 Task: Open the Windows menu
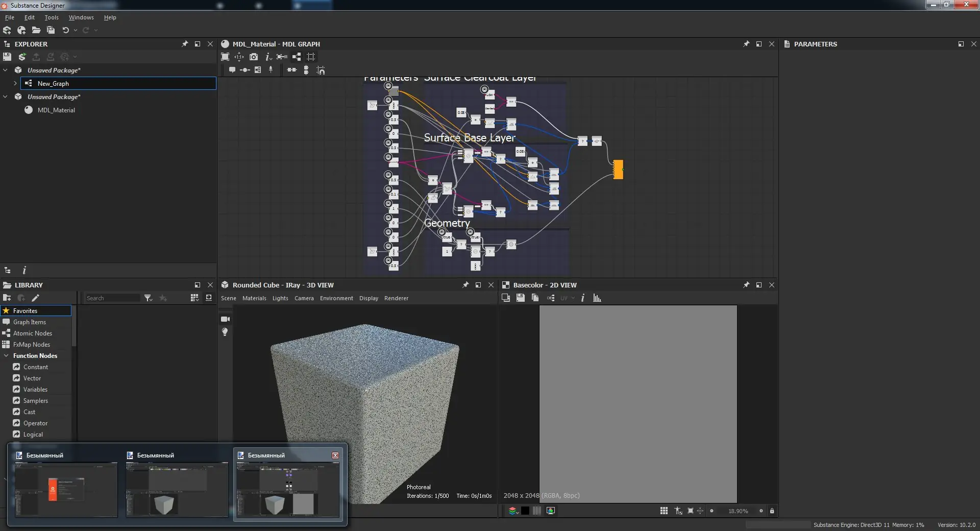pos(81,17)
